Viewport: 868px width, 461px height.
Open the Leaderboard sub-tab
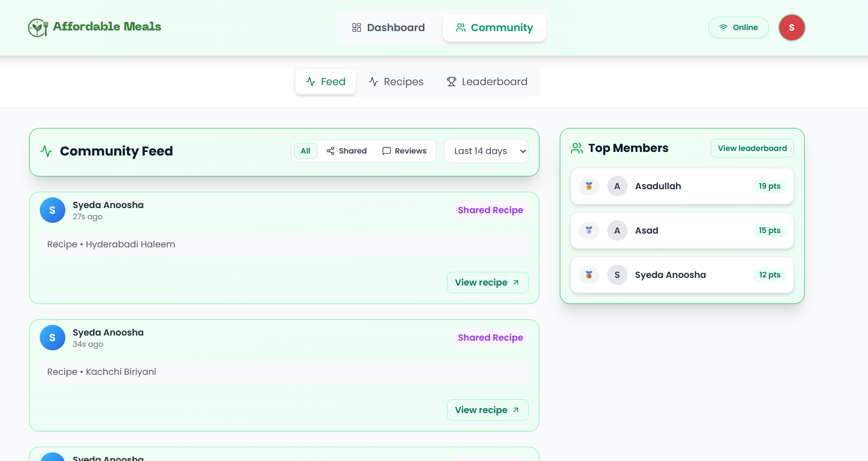(x=487, y=82)
